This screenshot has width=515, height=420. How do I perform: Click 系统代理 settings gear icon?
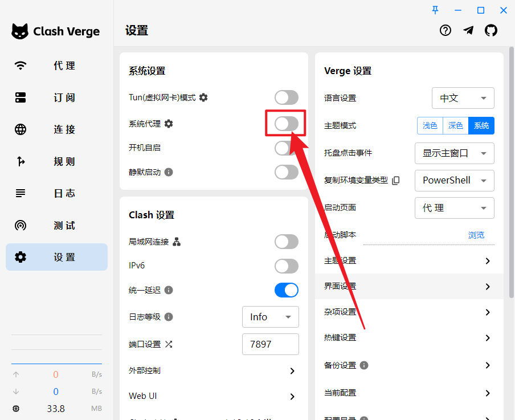169,124
